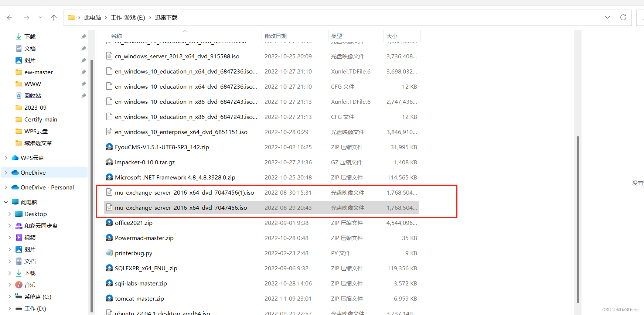Expand the OneDrive - Personal node
The image size is (644, 315).
tap(6, 187)
